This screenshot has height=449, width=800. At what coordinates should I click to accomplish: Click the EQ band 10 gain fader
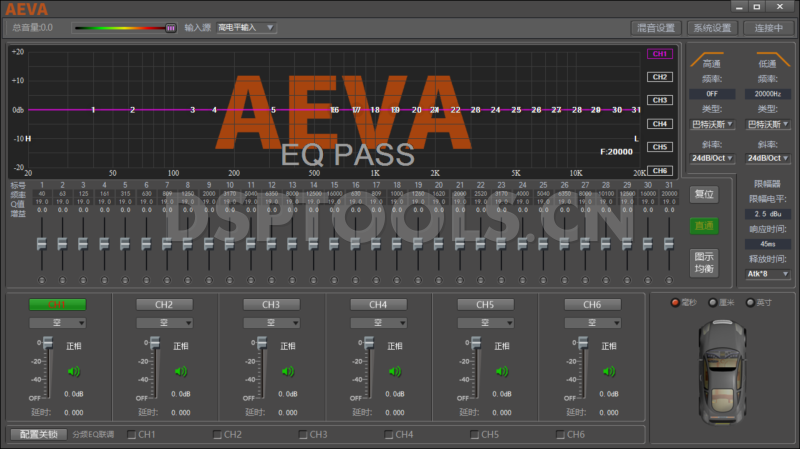230,244
